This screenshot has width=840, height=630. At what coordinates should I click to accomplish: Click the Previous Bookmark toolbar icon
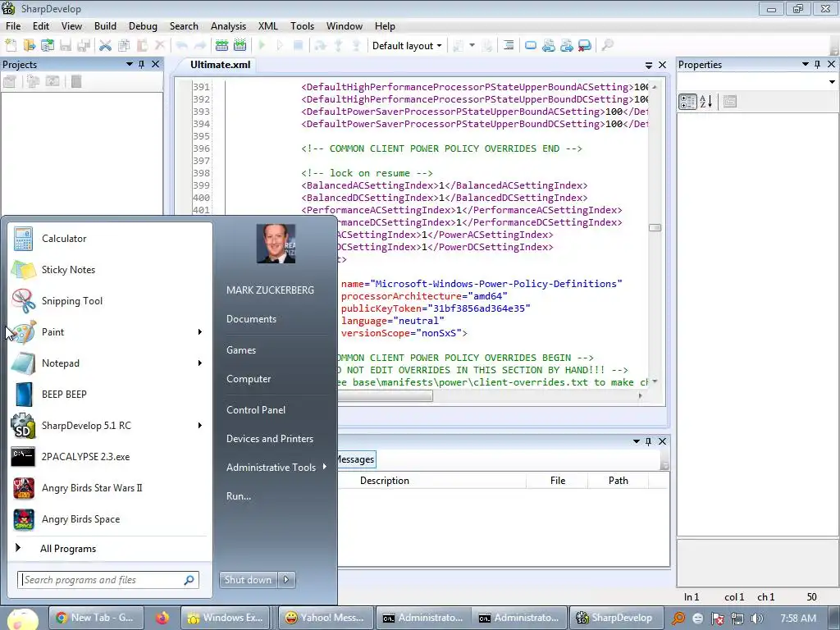549,46
